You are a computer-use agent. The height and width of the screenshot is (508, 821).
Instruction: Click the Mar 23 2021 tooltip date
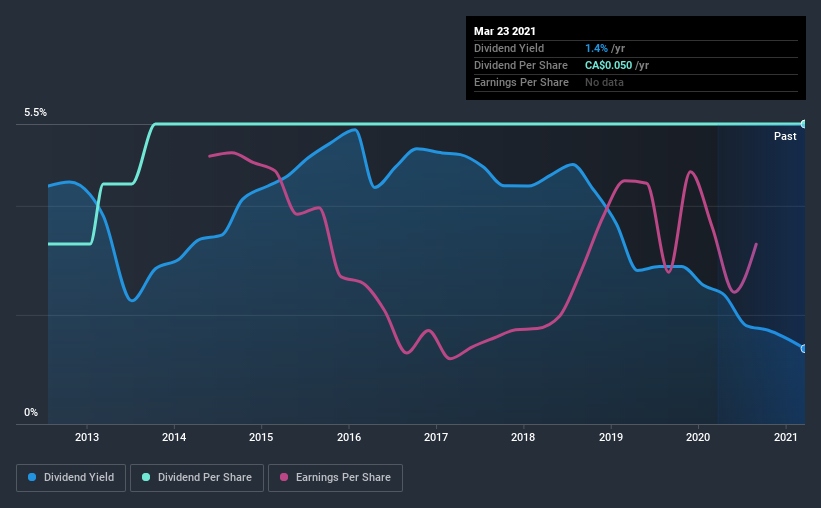click(505, 31)
